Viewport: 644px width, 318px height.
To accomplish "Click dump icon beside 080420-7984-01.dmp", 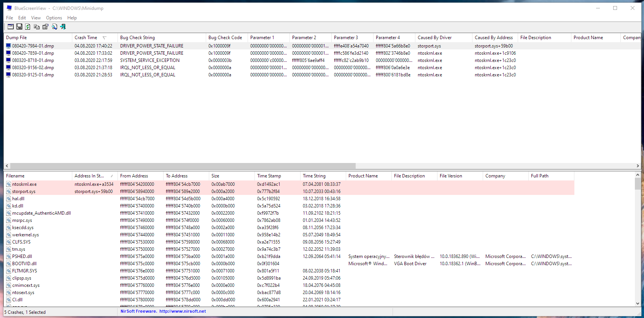I will [x=8, y=46].
